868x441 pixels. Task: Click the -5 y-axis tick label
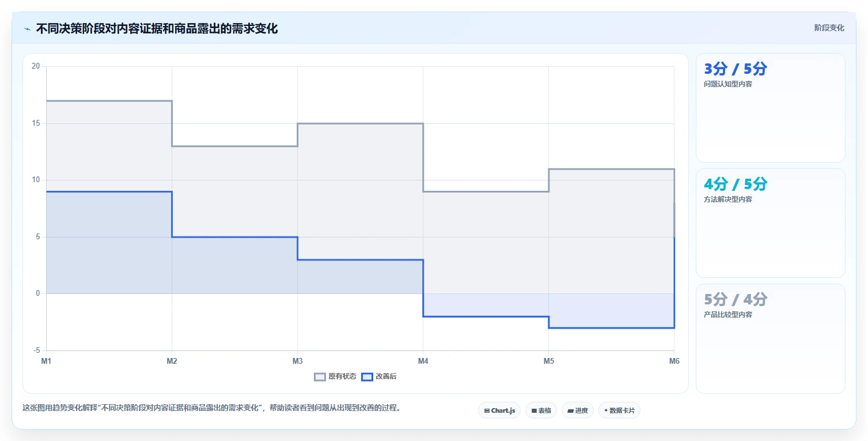click(x=36, y=350)
